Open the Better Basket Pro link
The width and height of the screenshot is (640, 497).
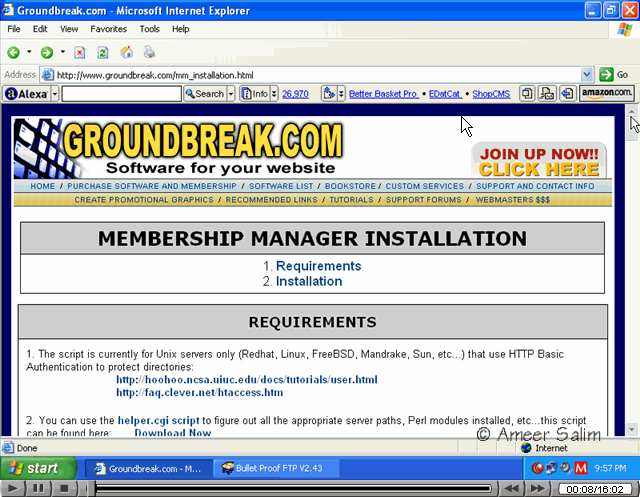[383, 94]
